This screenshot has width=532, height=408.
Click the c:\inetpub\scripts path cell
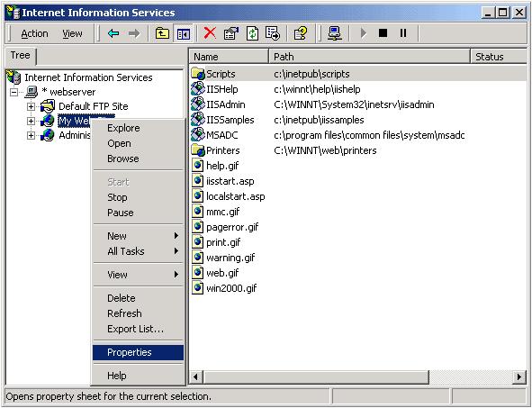pyautogui.click(x=311, y=74)
